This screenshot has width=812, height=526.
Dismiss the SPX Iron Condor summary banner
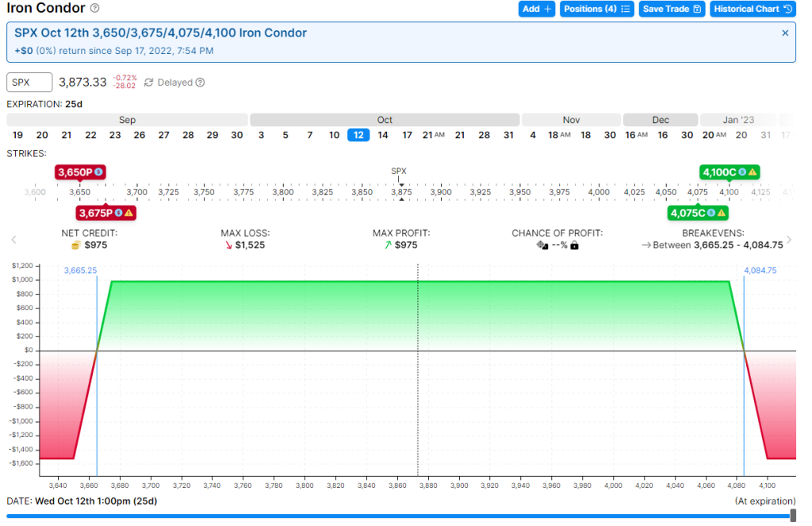pyautogui.click(x=784, y=33)
